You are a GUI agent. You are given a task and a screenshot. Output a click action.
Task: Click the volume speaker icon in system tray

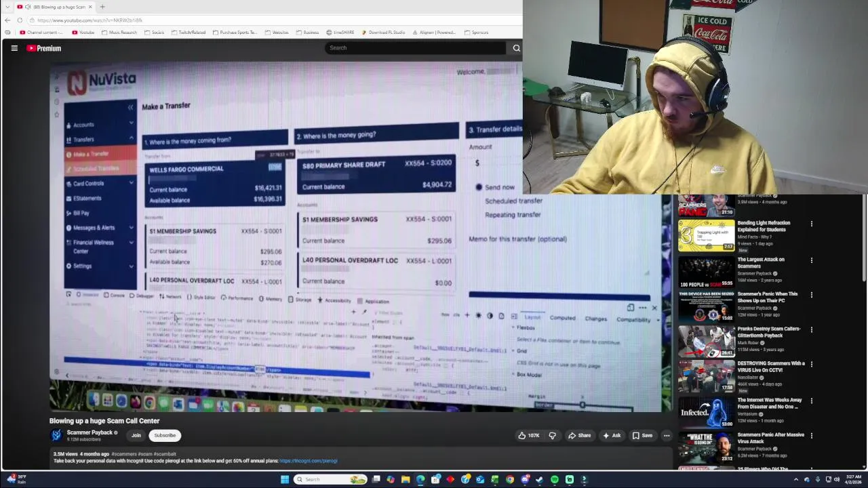tap(836, 480)
